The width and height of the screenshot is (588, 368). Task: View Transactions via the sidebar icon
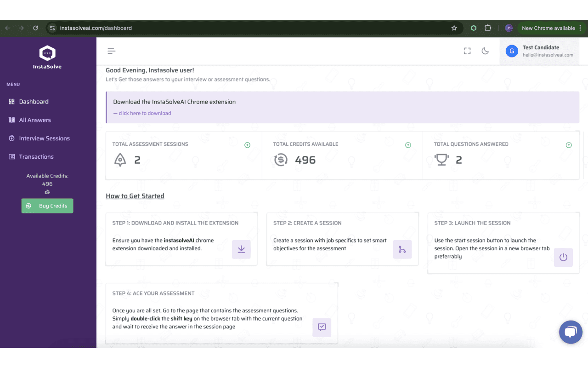click(36, 156)
